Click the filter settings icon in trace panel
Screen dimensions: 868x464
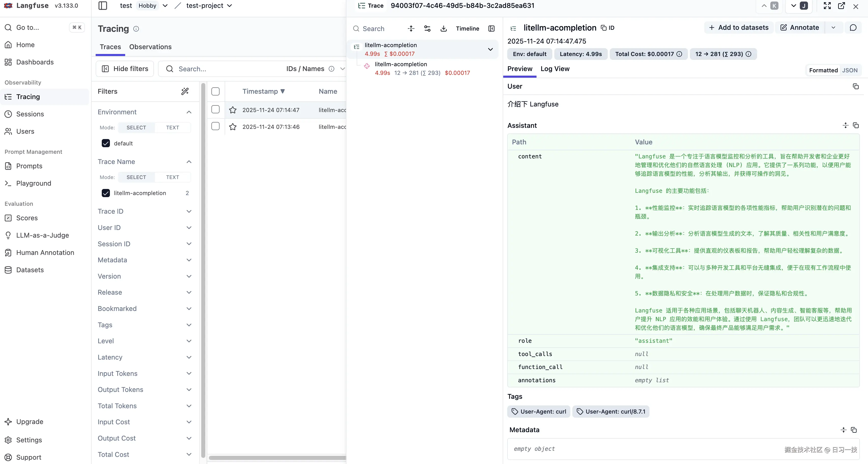(427, 29)
